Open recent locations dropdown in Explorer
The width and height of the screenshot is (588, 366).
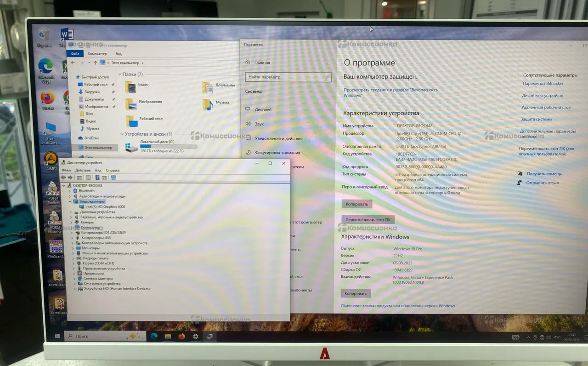(89, 63)
